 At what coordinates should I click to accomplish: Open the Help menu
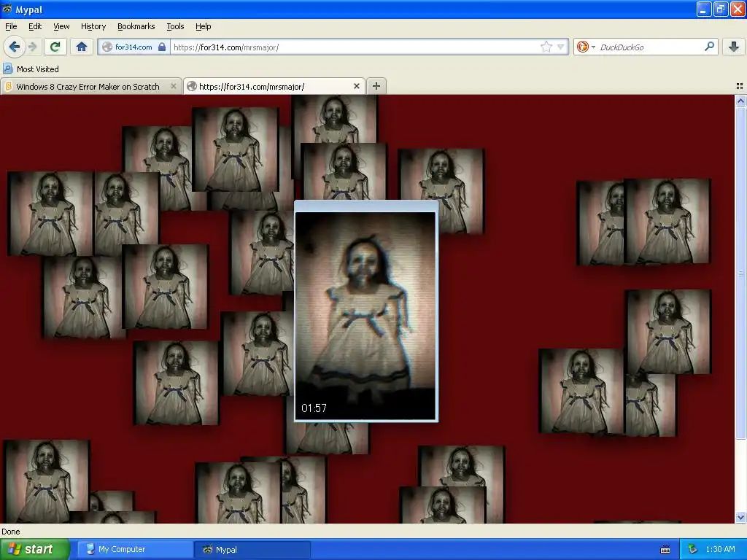coord(203,26)
